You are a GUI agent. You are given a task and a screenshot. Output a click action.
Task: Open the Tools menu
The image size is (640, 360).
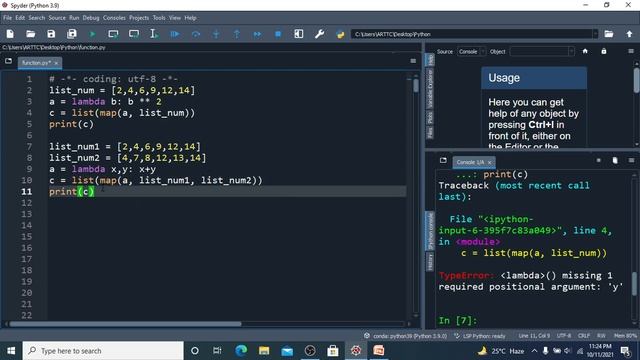tap(159, 18)
